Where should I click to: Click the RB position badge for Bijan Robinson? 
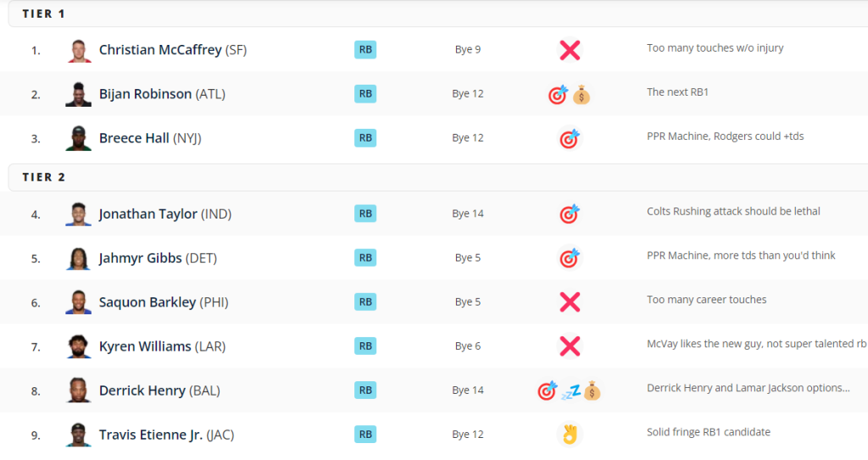coord(365,93)
